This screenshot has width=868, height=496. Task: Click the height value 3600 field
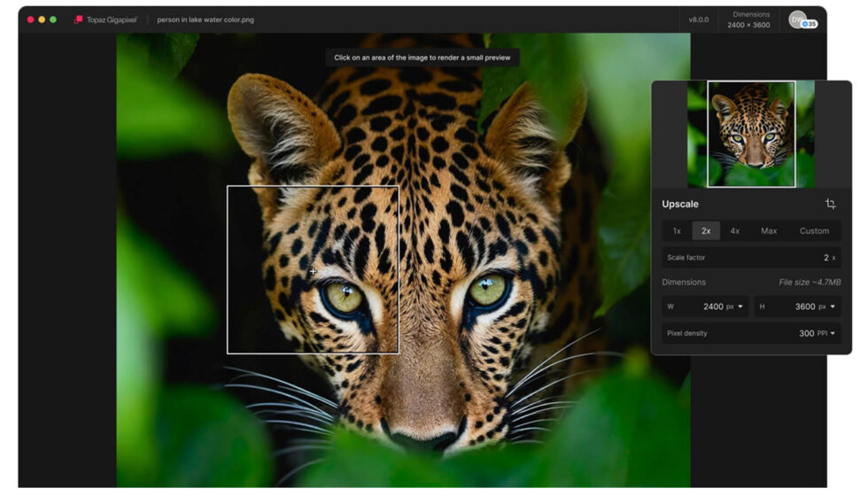click(805, 306)
